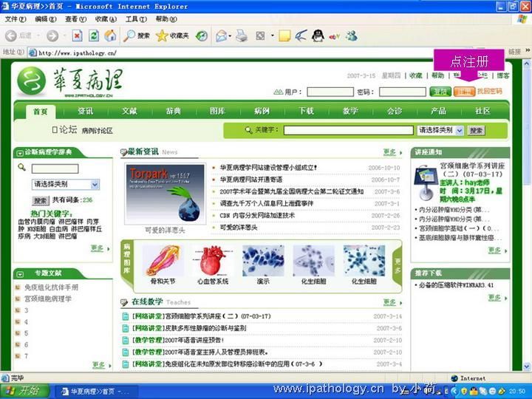
Task: Open the 心血管系统 gallery thumbnail
Action: pos(213,261)
